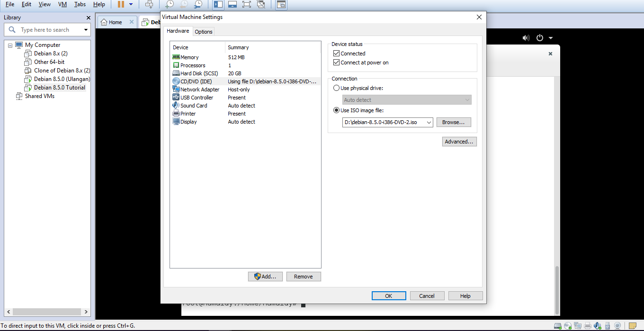
Task: Click the Send Ctrl+Alt+Del toolbar icon
Action: pyautogui.click(x=149, y=5)
